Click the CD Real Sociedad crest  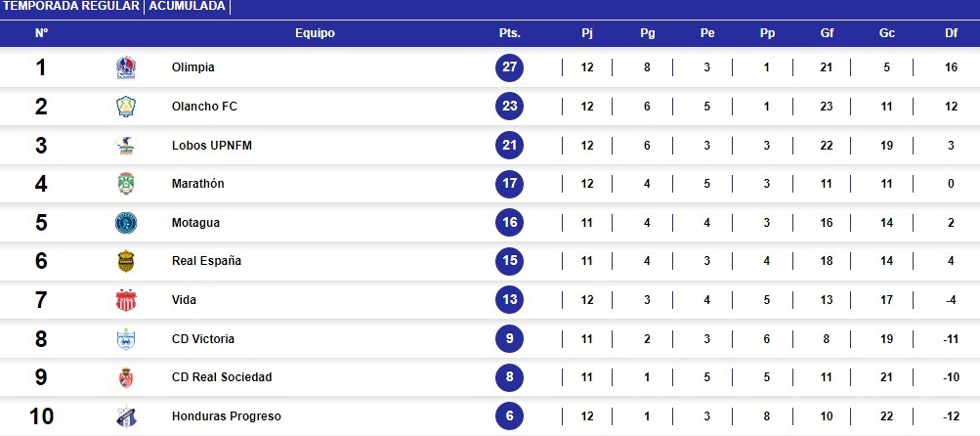pos(125,377)
